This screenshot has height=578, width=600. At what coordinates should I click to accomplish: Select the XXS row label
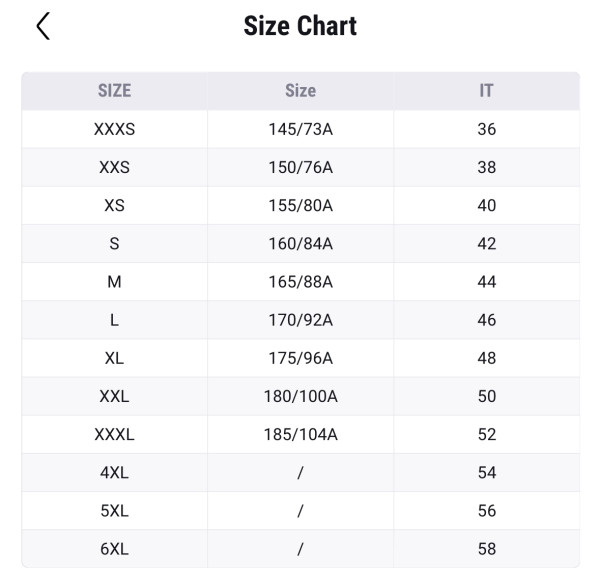114,167
